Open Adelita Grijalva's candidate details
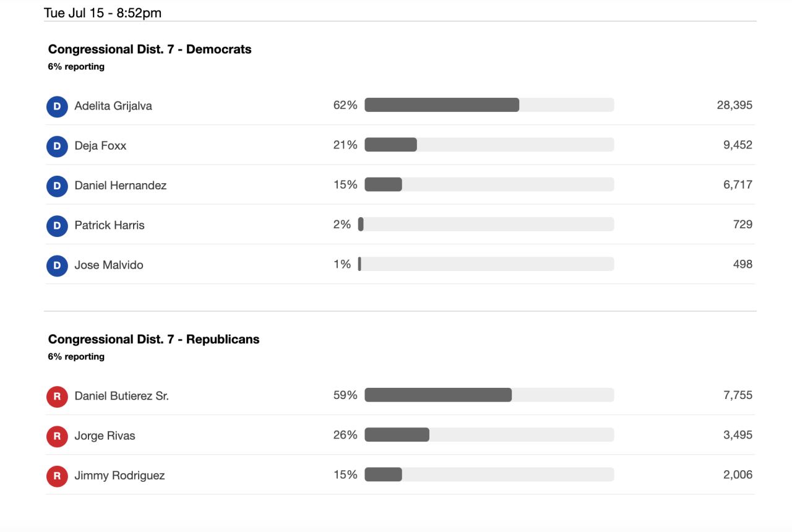The height and width of the screenshot is (532, 792). click(x=113, y=106)
